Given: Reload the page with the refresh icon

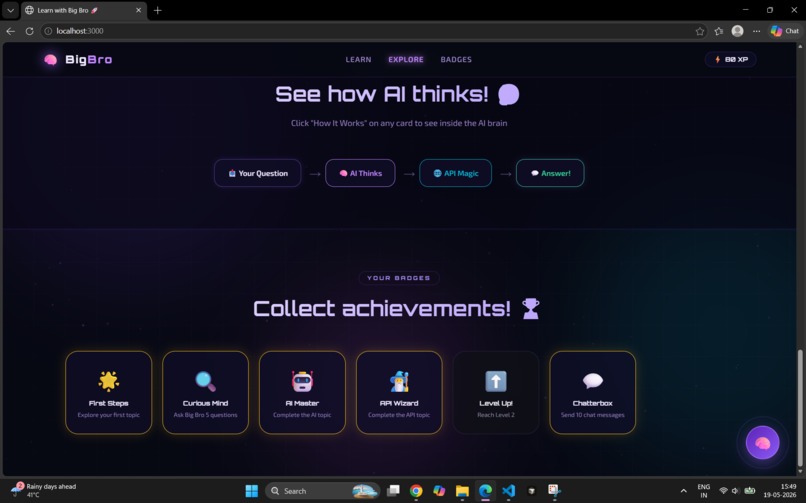Looking at the screenshot, I should coord(29,31).
